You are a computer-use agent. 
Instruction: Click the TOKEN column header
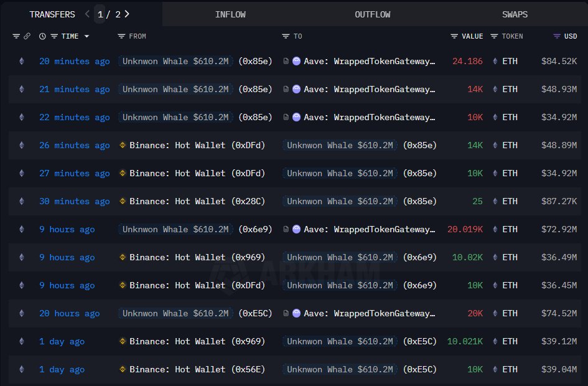(x=512, y=36)
